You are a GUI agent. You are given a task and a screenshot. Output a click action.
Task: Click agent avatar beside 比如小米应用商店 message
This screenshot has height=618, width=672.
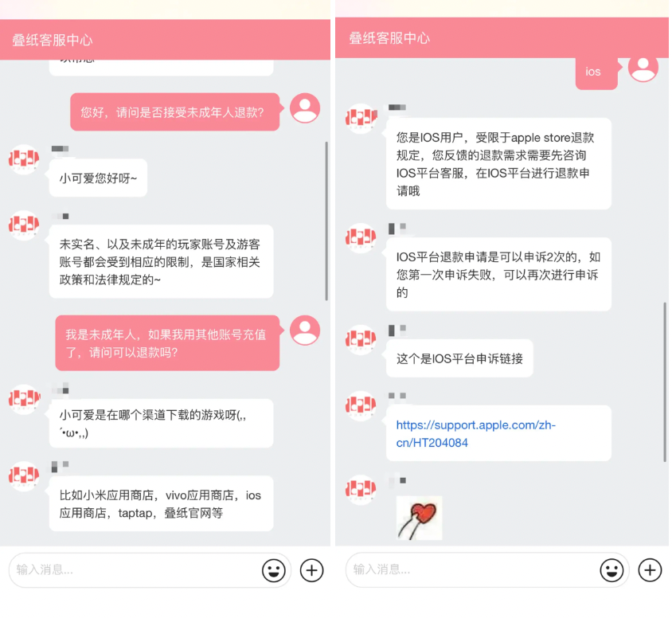pyautogui.click(x=24, y=475)
